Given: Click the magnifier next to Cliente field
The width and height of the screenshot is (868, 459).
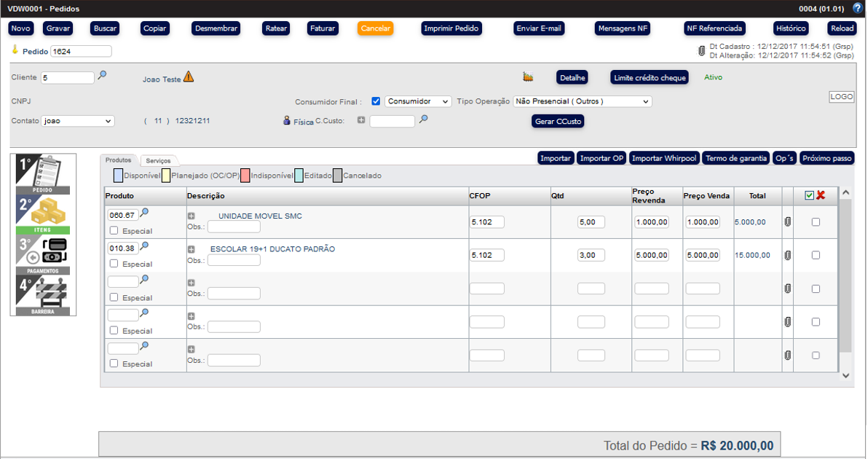Looking at the screenshot, I should (103, 75).
